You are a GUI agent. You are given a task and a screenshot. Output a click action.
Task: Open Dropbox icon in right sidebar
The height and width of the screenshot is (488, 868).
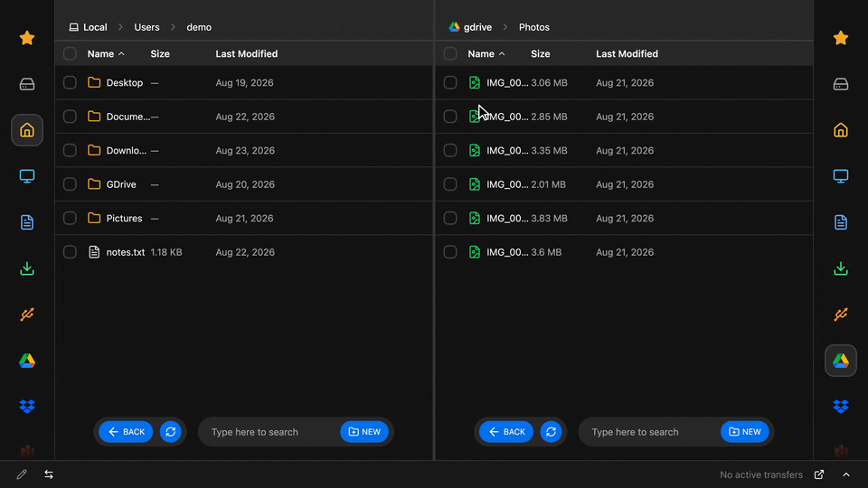[841, 407]
